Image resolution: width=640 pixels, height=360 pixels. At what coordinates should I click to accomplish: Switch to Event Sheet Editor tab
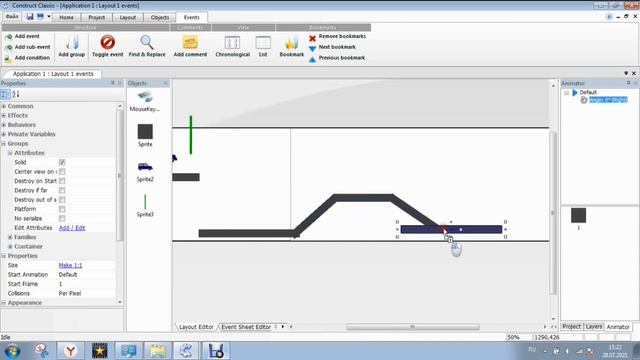[246, 327]
